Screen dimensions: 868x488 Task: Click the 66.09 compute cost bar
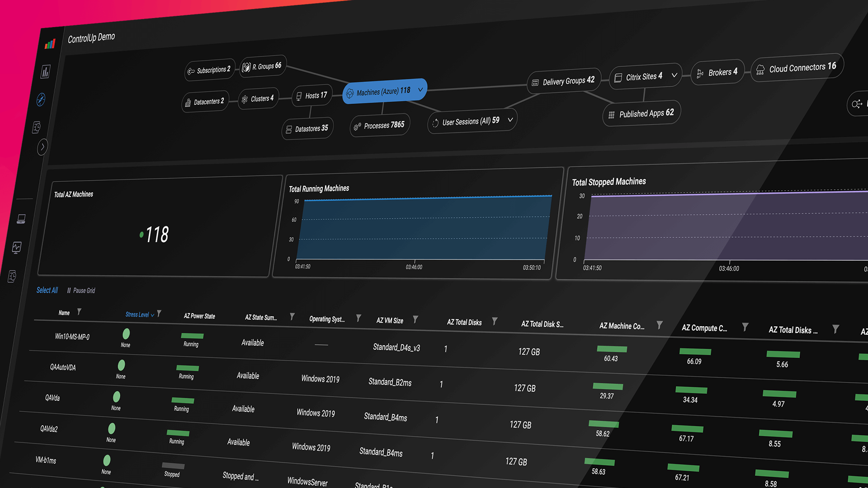coord(695,352)
